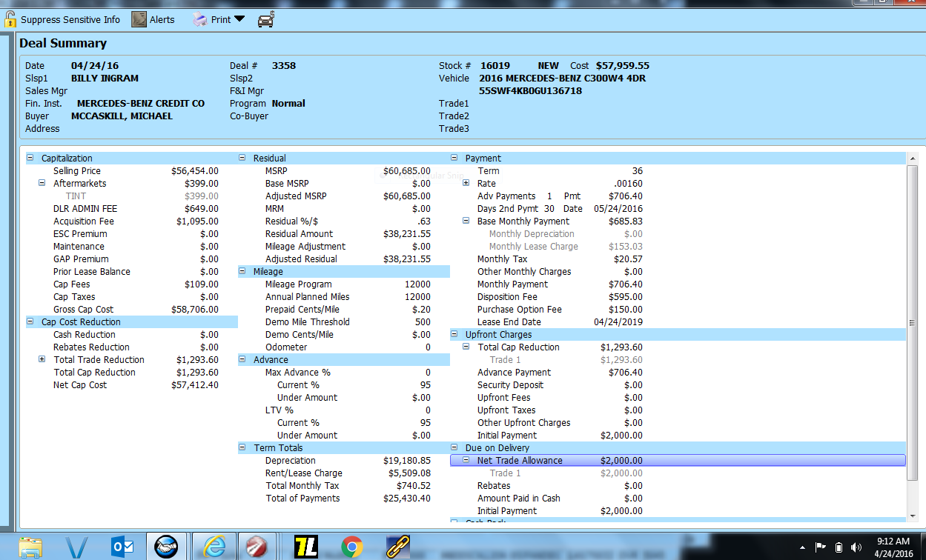Collapse the Upfront Charges section
This screenshot has height=560, width=926.
coord(454,334)
